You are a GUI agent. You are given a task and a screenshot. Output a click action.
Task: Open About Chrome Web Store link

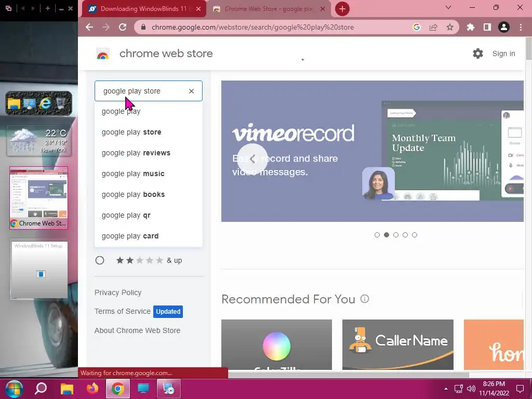(x=137, y=330)
